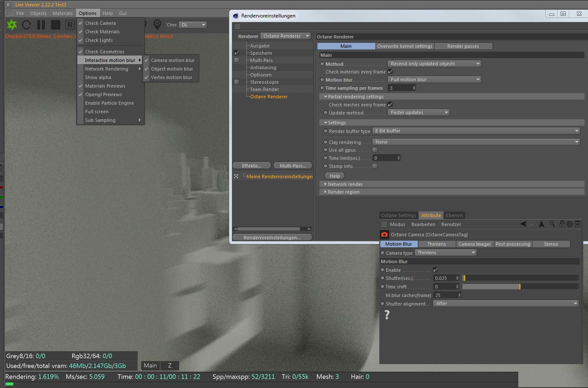Toggle the Speichern checkbox
The width and height of the screenshot is (588, 388).
(x=236, y=53)
